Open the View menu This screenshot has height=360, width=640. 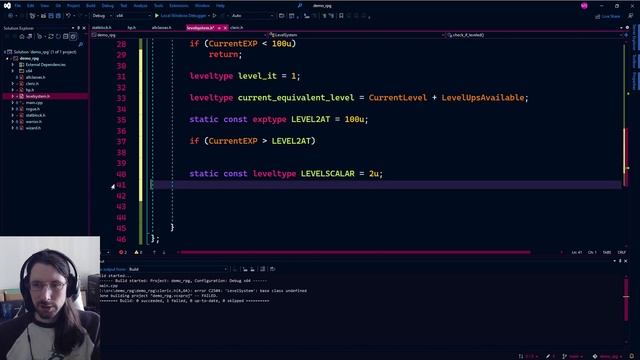44,6
